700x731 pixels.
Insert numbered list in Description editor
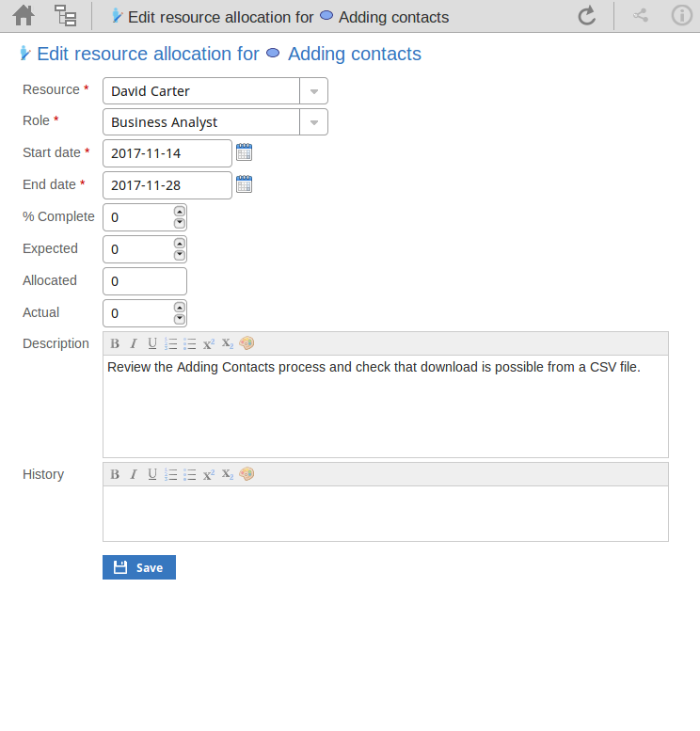[x=171, y=343]
